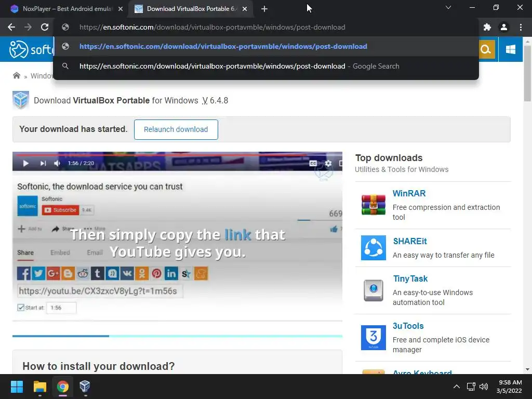Select the Download VirtualBox Portable tab
The width and height of the screenshot is (532, 399).
(x=190, y=9)
